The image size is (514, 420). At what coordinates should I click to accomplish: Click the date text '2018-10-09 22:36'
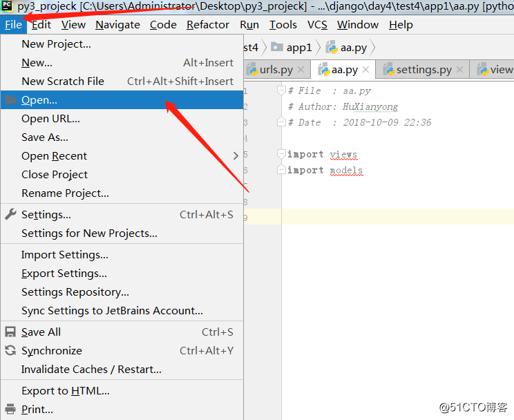tap(387, 123)
